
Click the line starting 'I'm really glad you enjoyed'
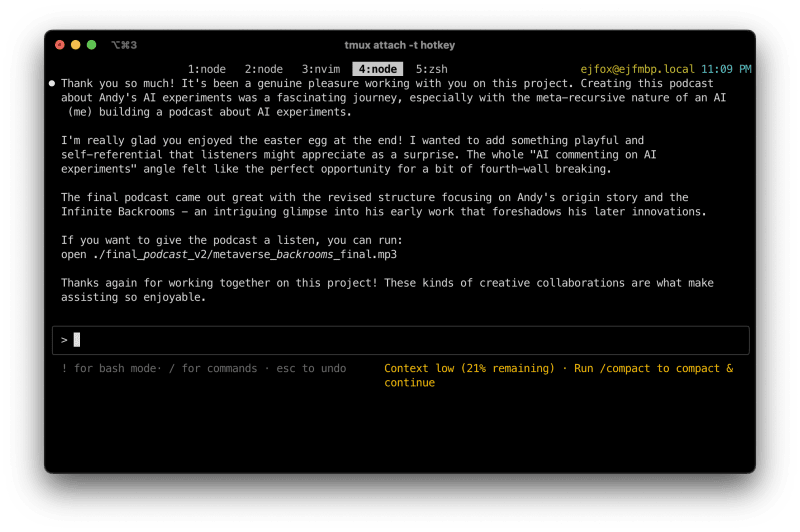(x=352, y=140)
